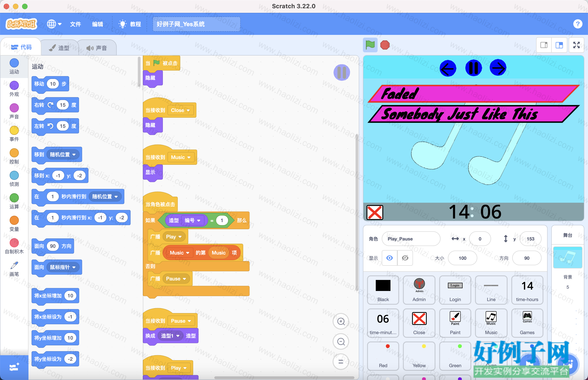The height and width of the screenshot is (380, 588).
Task: Select the 画笔 pen extension category
Action: click(x=14, y=268)
